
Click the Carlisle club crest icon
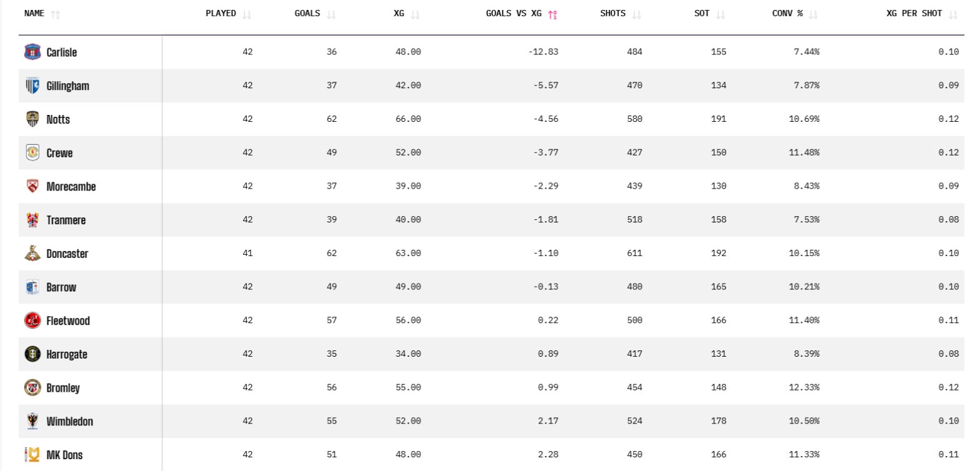[32, 52]
